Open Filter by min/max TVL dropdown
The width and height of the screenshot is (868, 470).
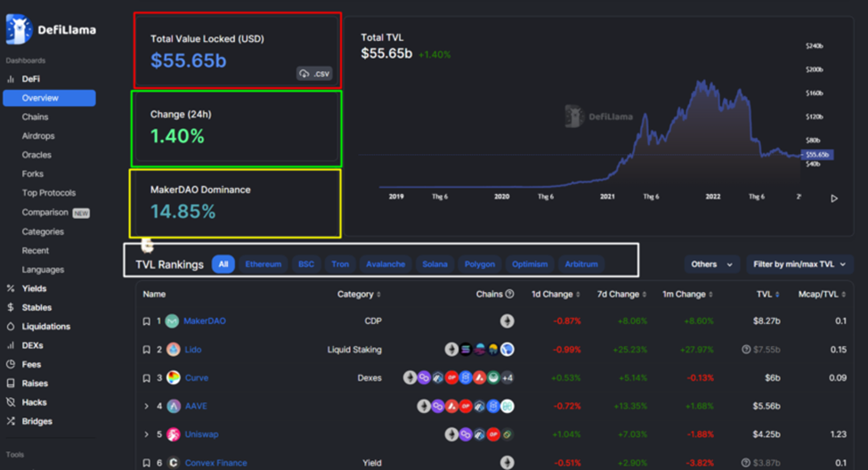799,264
